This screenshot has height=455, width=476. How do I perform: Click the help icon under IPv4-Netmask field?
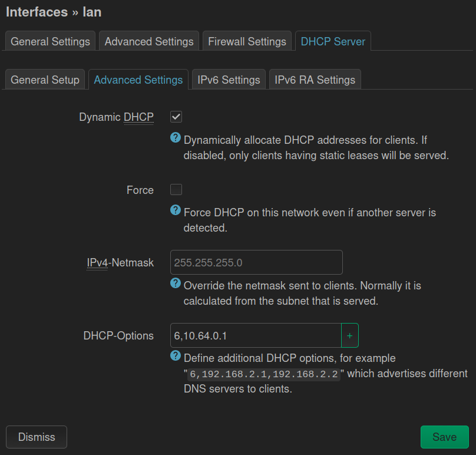[176, 283]
